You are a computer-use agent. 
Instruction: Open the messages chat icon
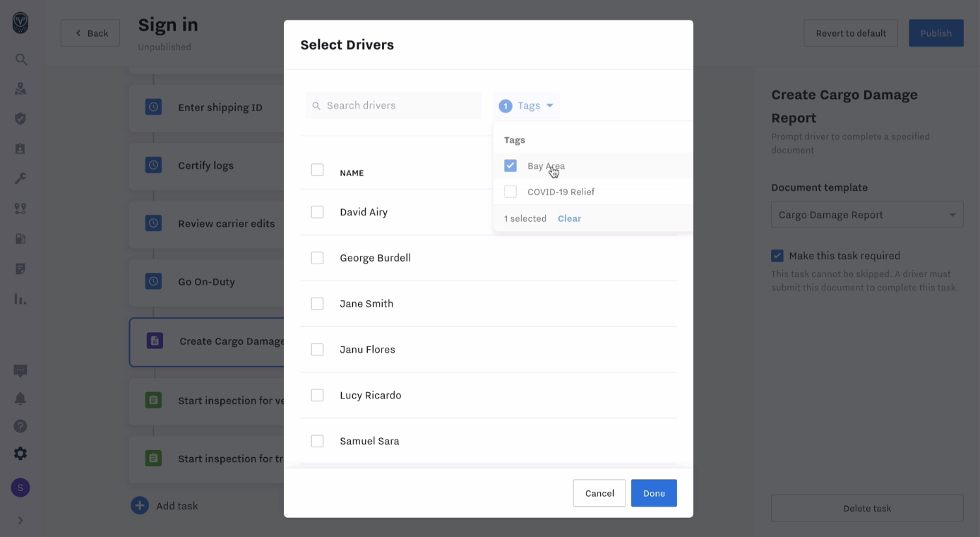click(20, 370)
